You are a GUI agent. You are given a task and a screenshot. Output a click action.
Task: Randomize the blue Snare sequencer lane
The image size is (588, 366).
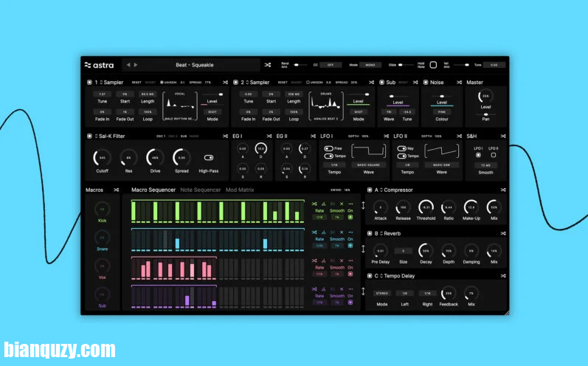(x=314, y=232)
